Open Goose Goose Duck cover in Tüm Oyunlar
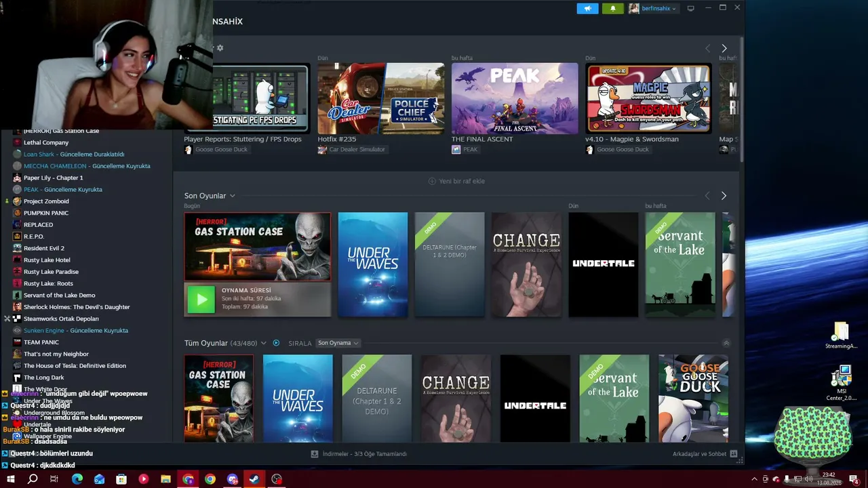The width and height of the screenshot is (868, 488). click(x=693, y=399)
